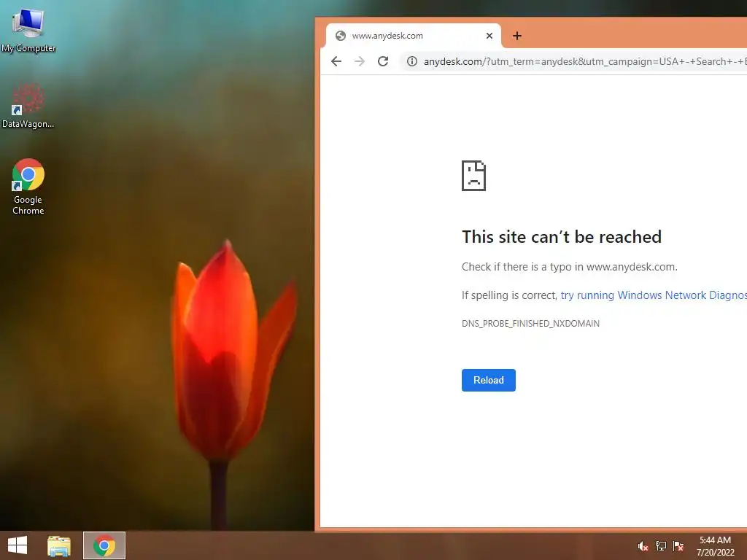
Task: Switch to Chrome in the taskbar
Action: [104, 545]
